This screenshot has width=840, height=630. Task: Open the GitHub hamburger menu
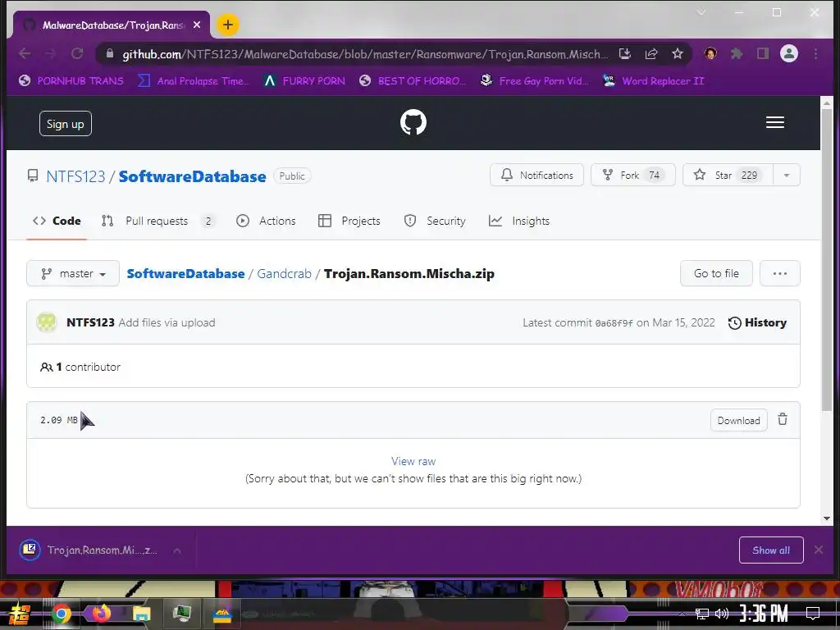point(774,123)
